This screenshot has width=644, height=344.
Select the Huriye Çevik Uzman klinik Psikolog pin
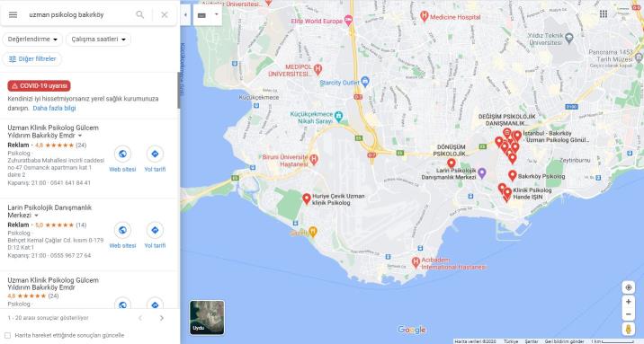pyautogui.click(x=307, y=198)
